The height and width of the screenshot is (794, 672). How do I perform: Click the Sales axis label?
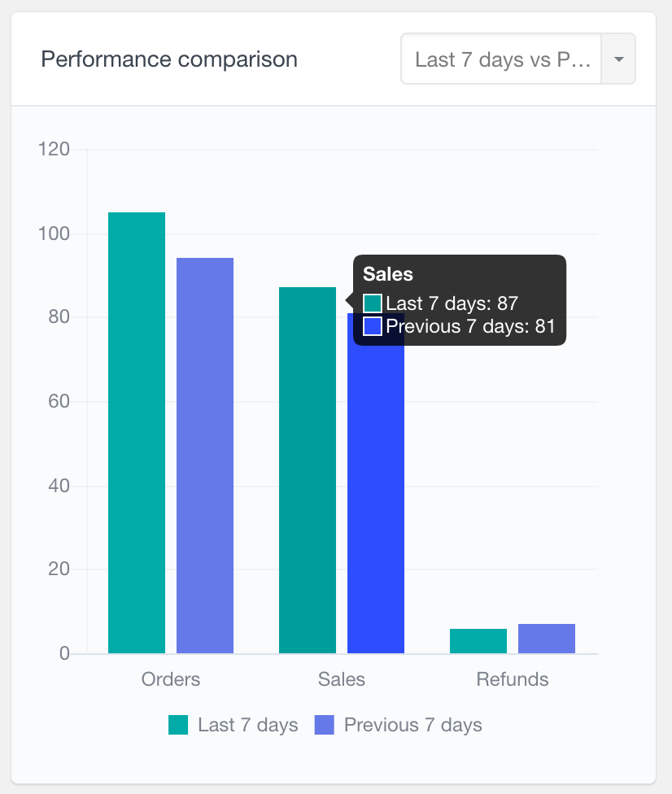(x=342, y=679)
